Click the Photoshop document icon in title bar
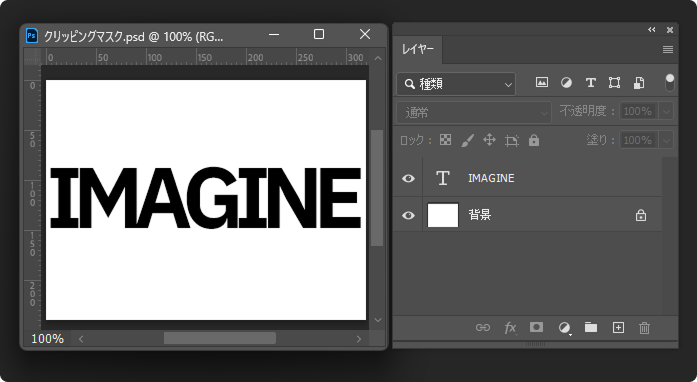Screen dimensions: 697x382 click(32, 35)
